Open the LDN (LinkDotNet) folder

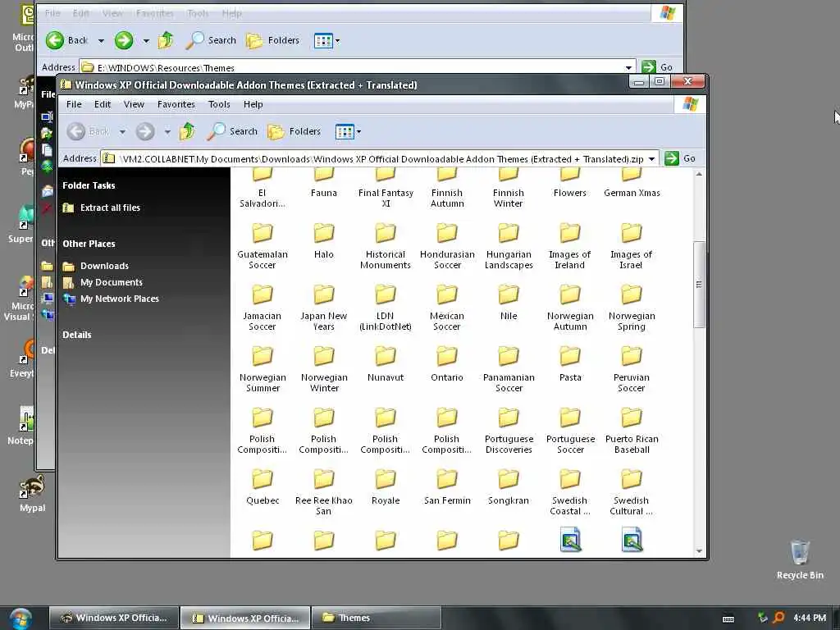(386, 308)
